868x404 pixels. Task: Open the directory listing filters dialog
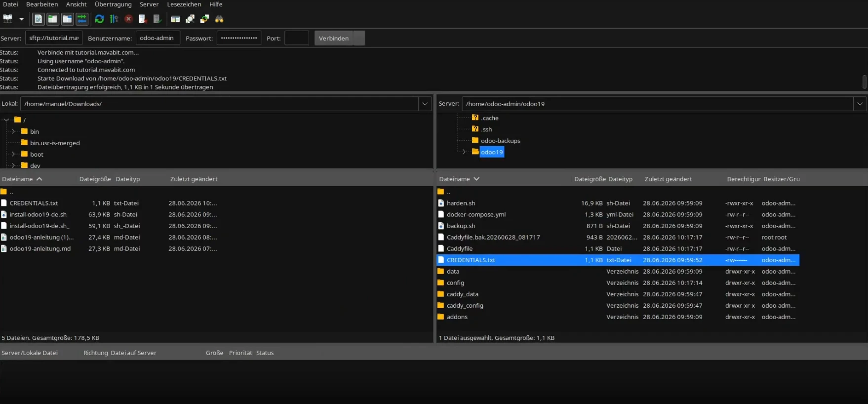175,19
